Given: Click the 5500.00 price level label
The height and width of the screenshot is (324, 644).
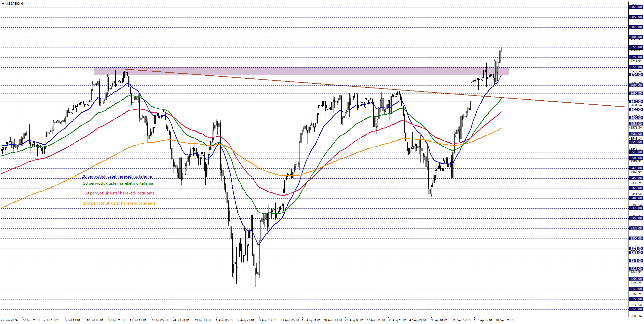Looking at the screenshot, I should (636, 158).
